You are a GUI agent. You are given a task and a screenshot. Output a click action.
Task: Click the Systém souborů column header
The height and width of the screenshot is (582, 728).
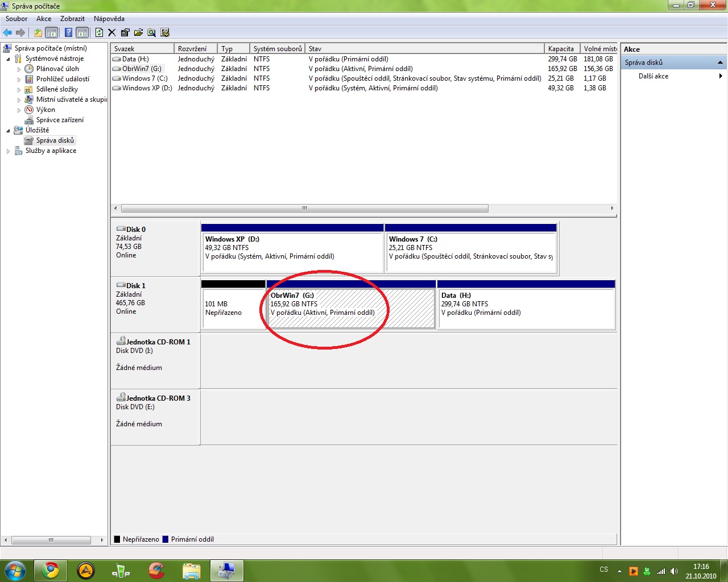(x=278, y=49)
